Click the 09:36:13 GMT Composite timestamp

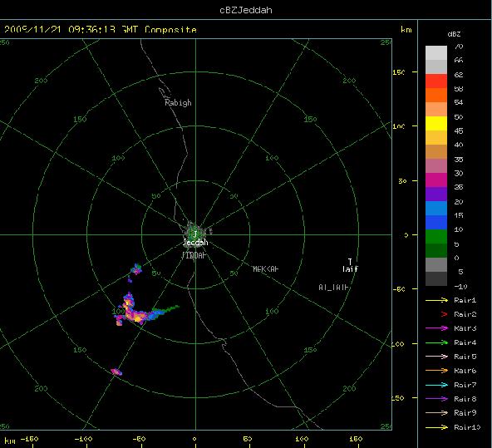point(132,29)
